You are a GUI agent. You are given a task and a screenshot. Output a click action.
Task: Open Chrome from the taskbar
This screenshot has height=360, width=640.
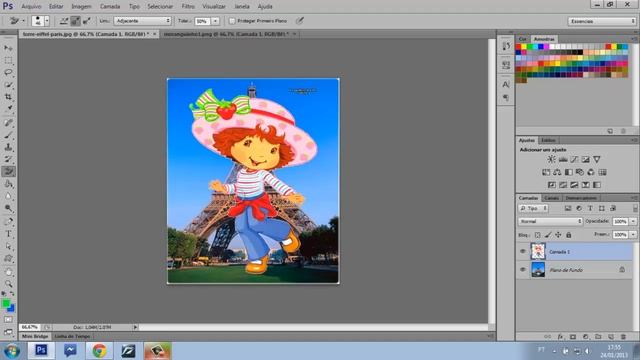[x=99, y=351]
